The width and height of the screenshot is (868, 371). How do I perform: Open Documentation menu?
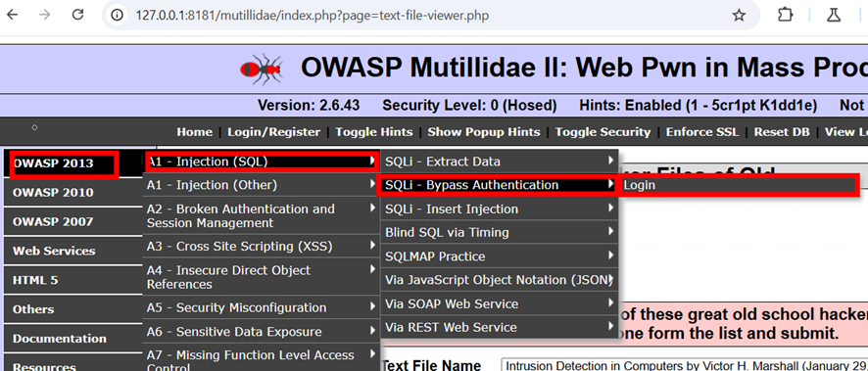[72, 339]
